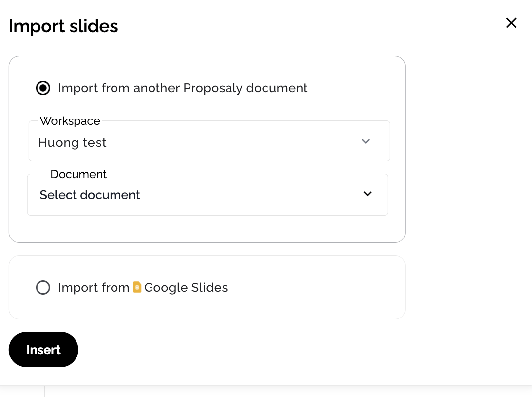Click the Google Slides yellow file icon
Screen dimensions: 532x397
click(x=137, y=287)
